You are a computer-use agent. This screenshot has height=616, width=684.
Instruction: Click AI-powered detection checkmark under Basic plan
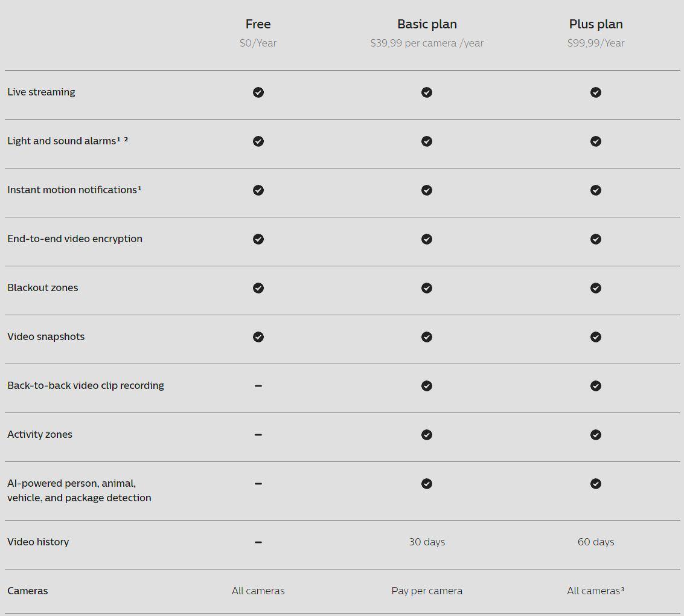[x=427, y=484]
